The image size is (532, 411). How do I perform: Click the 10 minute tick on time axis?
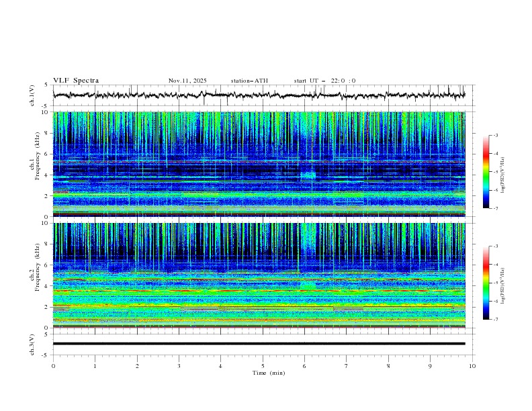click(472, 366)
